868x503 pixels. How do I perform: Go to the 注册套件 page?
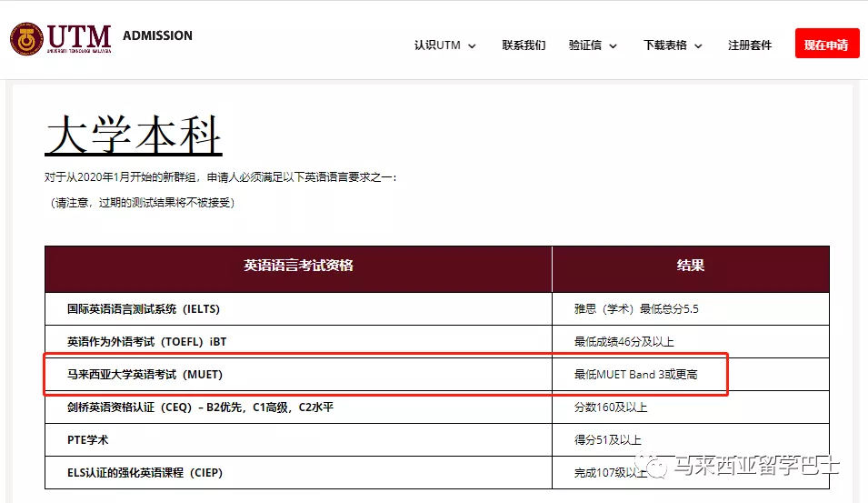pyautogui.click(x=750, y=45)
